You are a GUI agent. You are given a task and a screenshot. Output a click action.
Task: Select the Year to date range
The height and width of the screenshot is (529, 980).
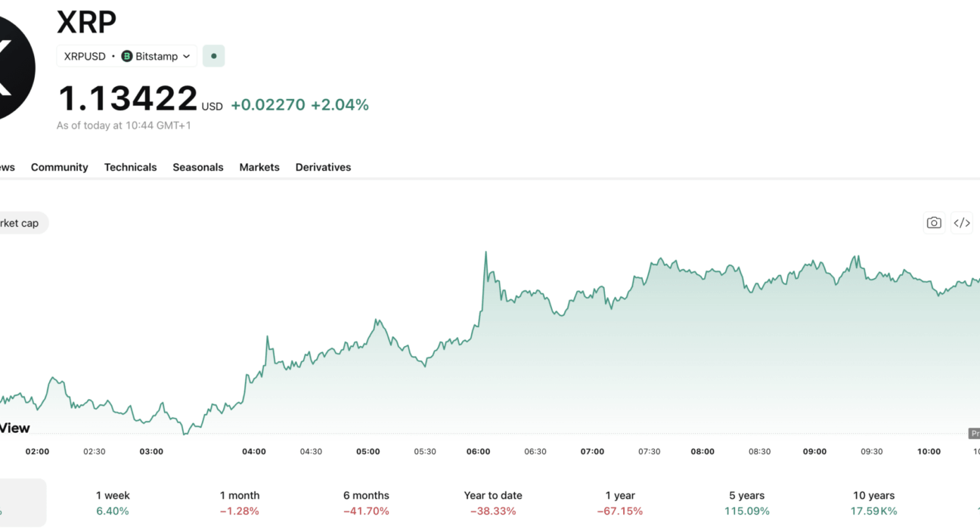point(493,503)
